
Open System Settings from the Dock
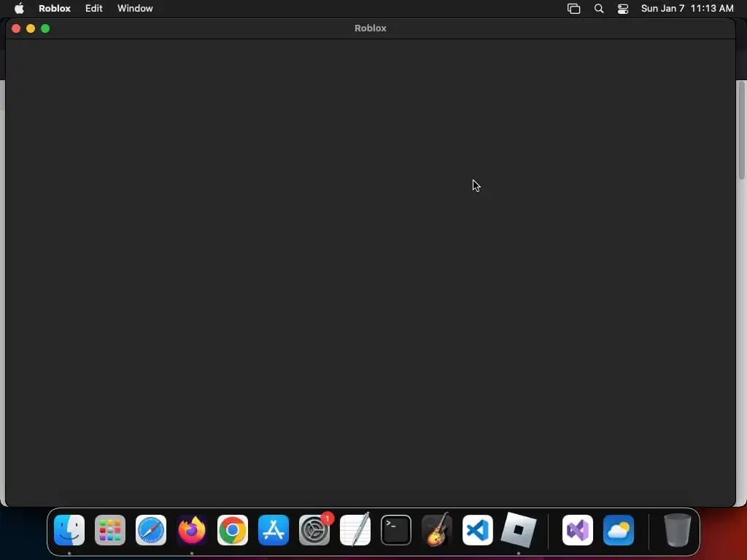[x=314, y=530]
